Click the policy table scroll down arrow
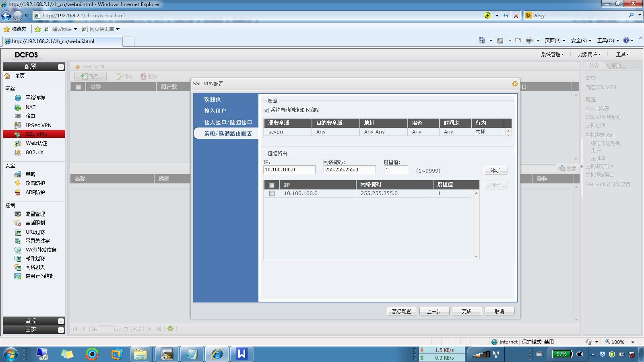This screenshot has height=362, width=644. point(508,135)
